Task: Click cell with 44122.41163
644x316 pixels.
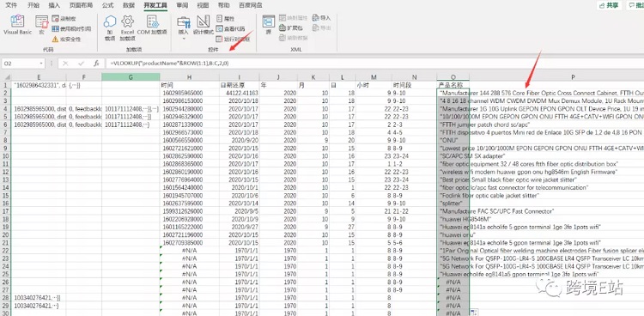Action: (240, 94)
